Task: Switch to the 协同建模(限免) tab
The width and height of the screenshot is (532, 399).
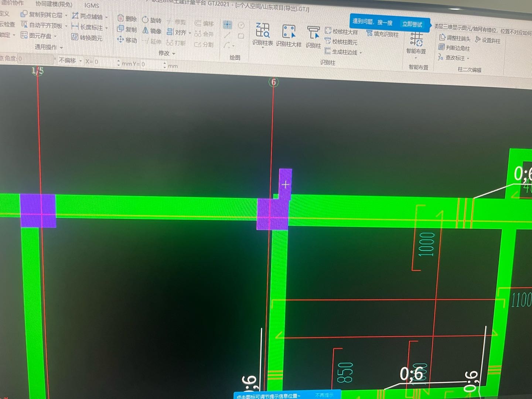Action: click(x=54, y=4)
